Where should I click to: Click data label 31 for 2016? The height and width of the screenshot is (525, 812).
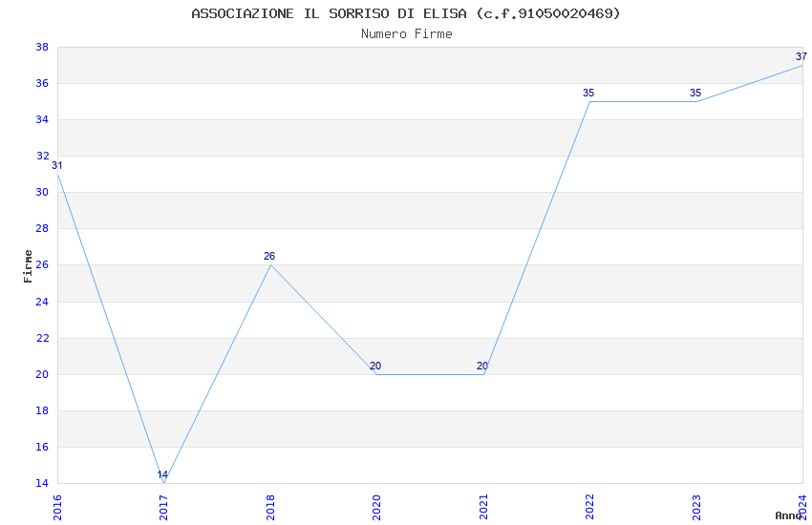[x=57, y=165]
